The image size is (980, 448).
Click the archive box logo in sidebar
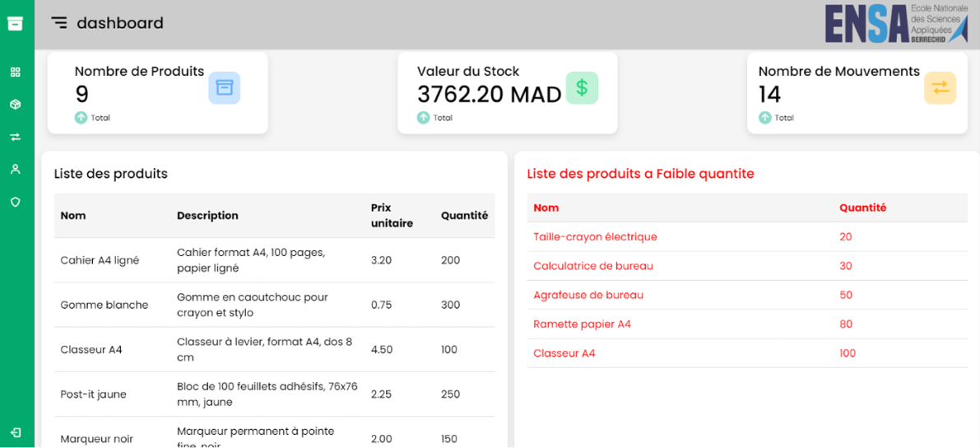(15, 23)
